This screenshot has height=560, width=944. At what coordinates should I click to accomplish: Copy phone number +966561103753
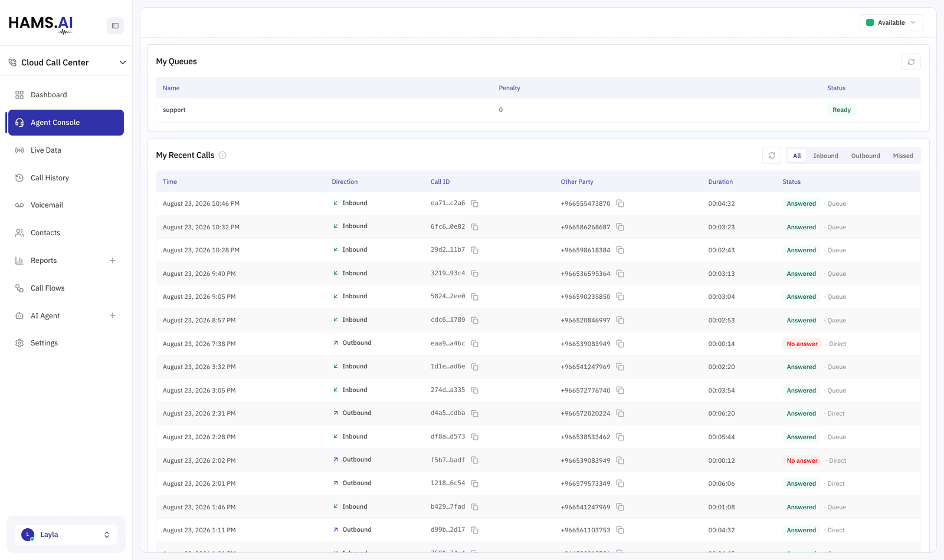point(620,530)
